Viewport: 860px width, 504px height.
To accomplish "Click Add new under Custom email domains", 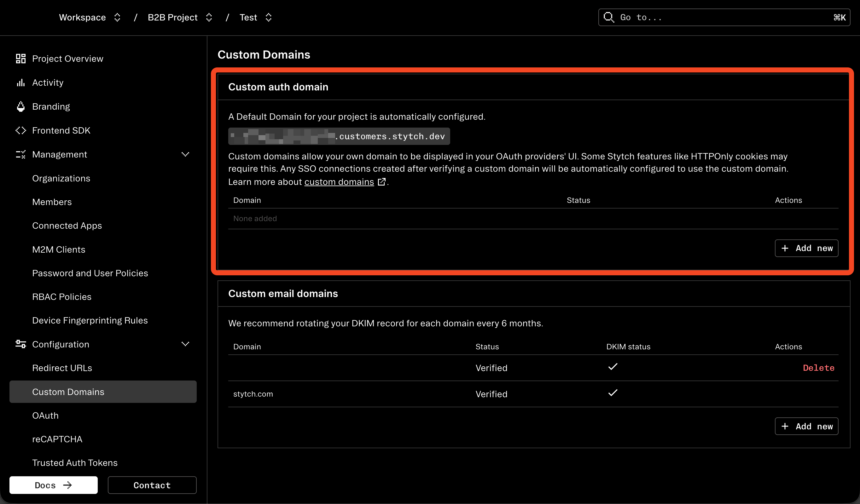I will (806, 426).
